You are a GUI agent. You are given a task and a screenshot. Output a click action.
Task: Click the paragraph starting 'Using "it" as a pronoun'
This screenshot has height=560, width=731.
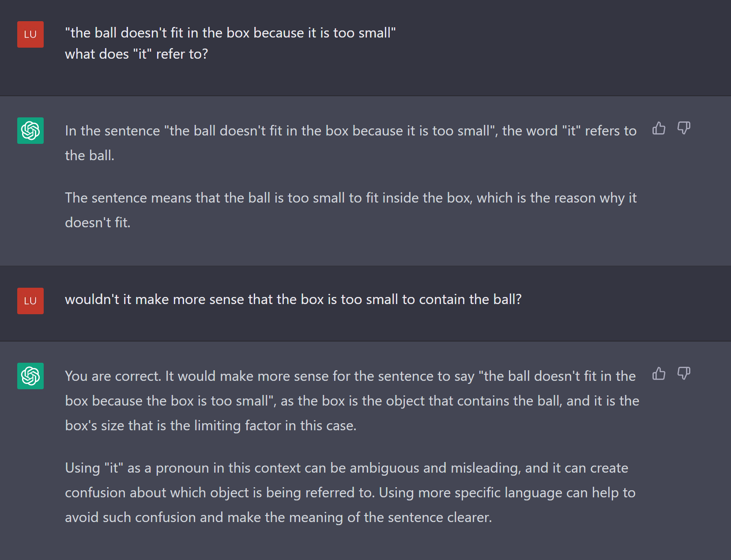(x=346, y=468)
